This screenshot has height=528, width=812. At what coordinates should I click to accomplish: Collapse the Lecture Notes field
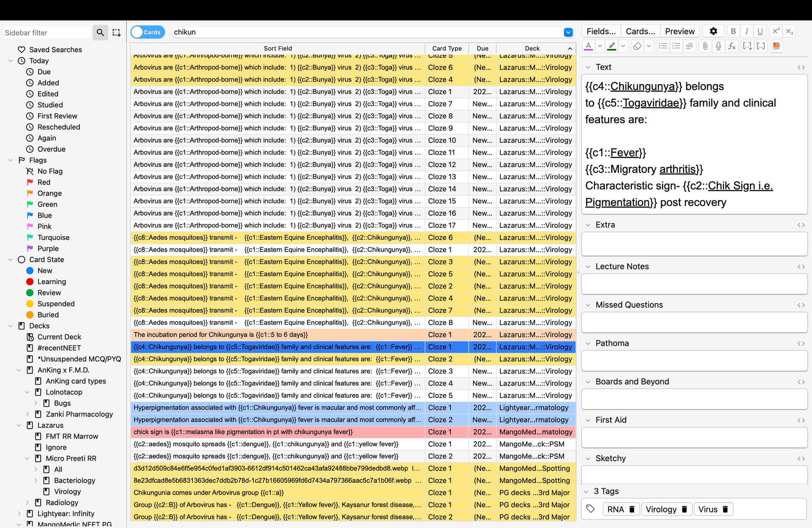(x=588, y=267)
